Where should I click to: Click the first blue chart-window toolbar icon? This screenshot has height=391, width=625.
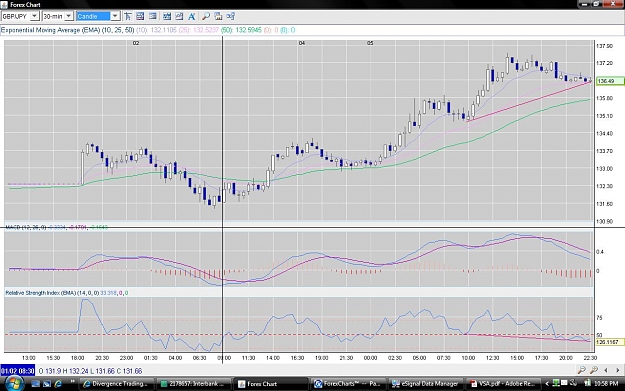click(x=167, y=16)
